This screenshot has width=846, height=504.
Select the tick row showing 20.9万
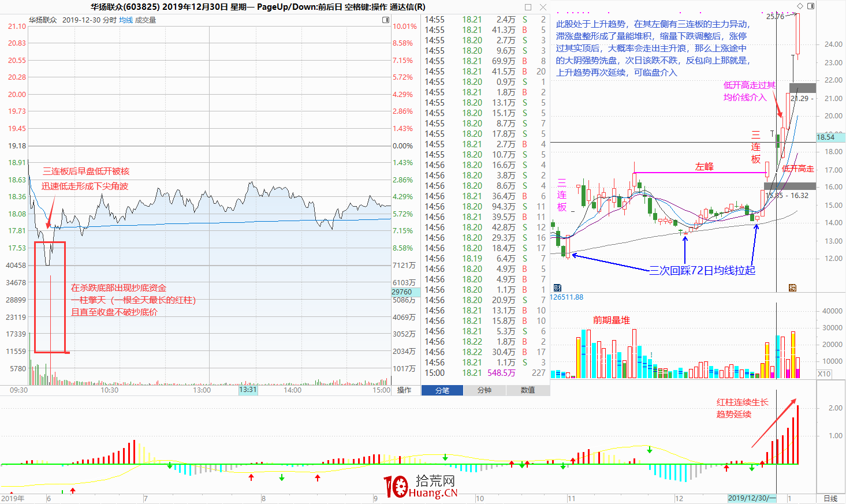click(485, 300)
